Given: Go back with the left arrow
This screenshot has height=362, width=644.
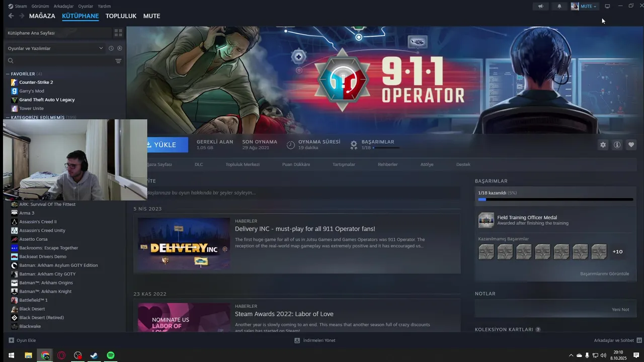Looking at the screenshot, I should tap(11, 16).
